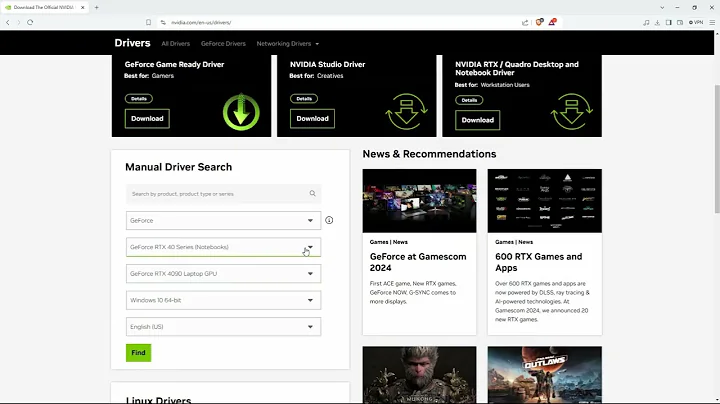Viewport: 720px width, 404px height.
Task: Open the Brave VPN button
Action: [696, 22]
